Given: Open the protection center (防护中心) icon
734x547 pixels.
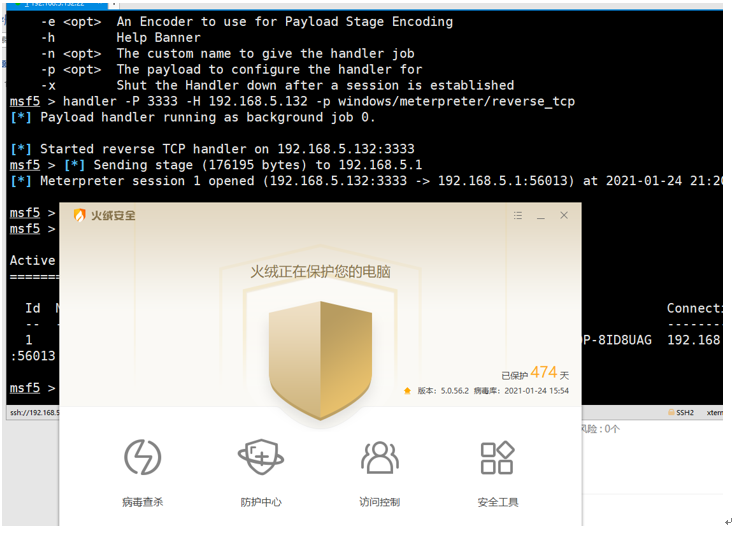Looking at the screenshot, I should pos(261,457).
